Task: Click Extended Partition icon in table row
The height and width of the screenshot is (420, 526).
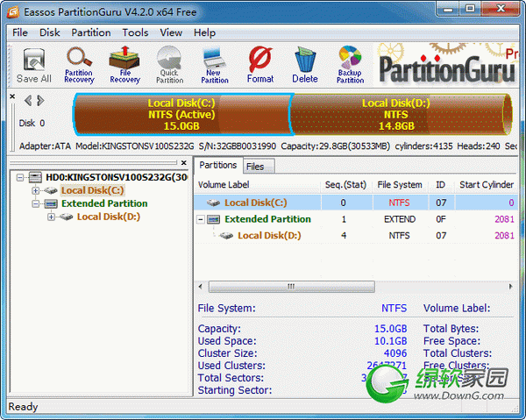Action: [214, 219]
